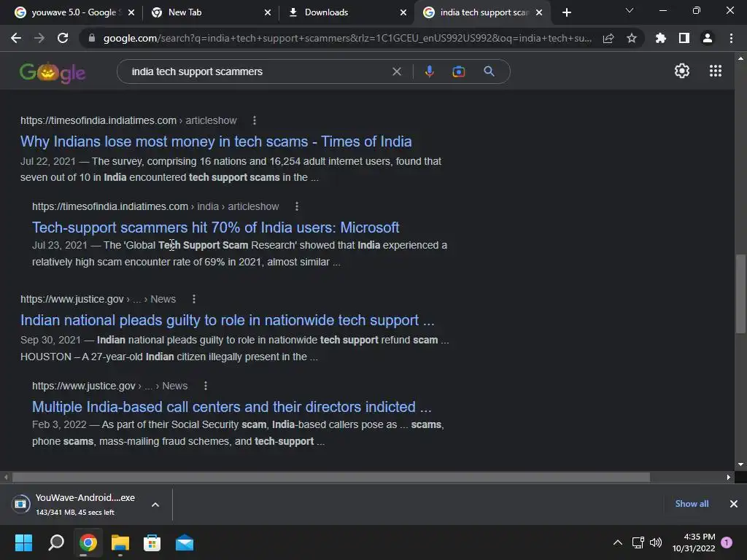Open the Google apps grid
This screenshot has height=560, width=747.
(x=716, y=71)
